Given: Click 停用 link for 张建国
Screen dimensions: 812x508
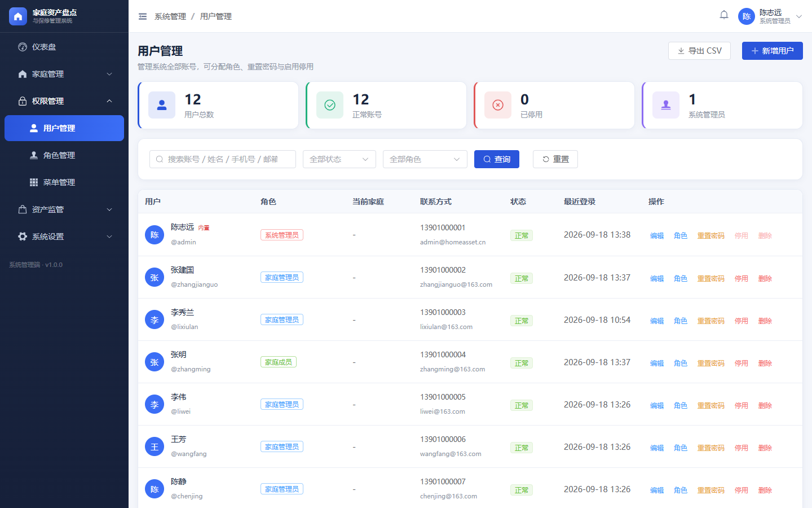Looking at the screenshot, I should tap(742, 278).
